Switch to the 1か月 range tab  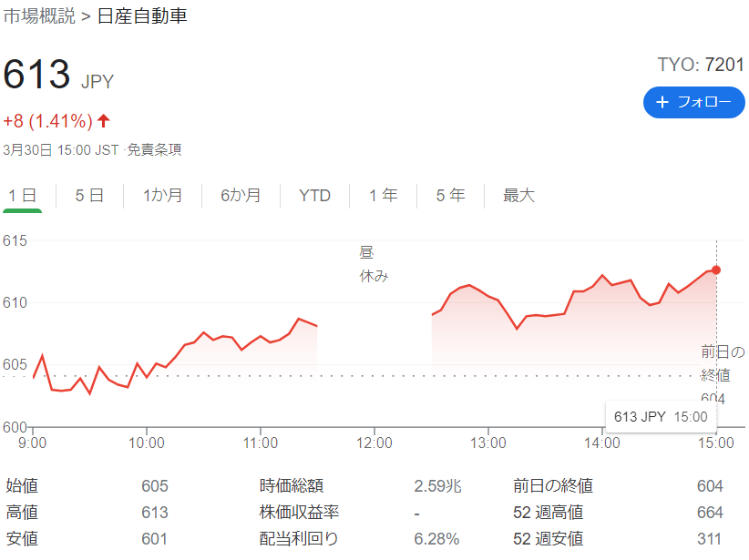162,196
